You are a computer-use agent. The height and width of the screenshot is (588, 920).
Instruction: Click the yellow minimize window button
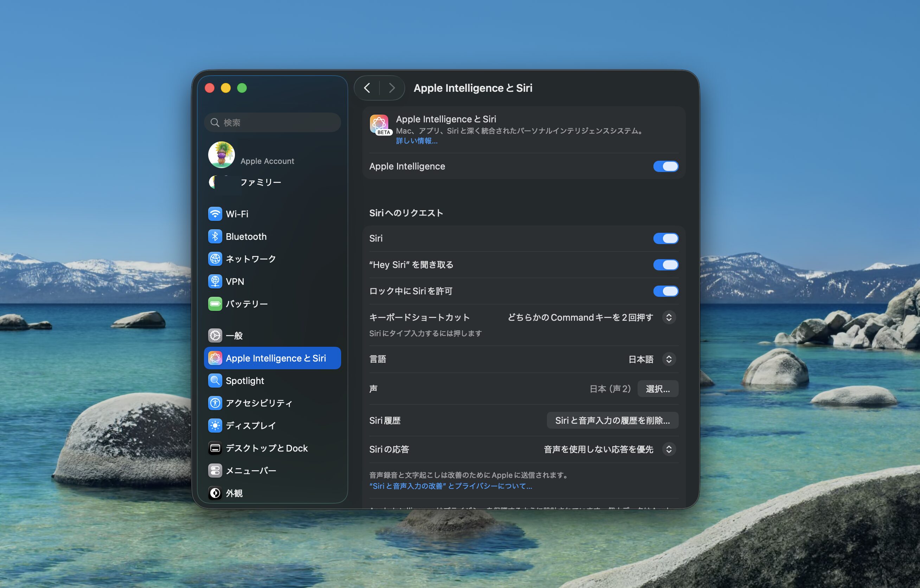click(x=226, y=88)
